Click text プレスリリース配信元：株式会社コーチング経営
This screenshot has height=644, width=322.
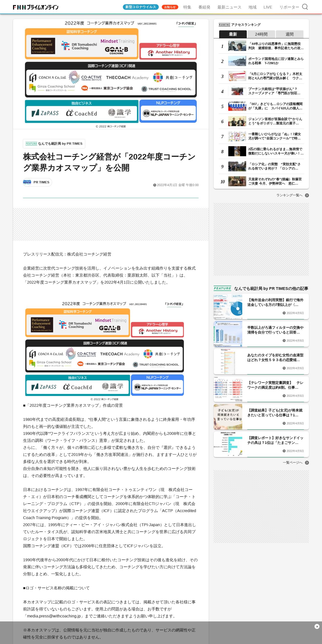[x=67, y=254]
